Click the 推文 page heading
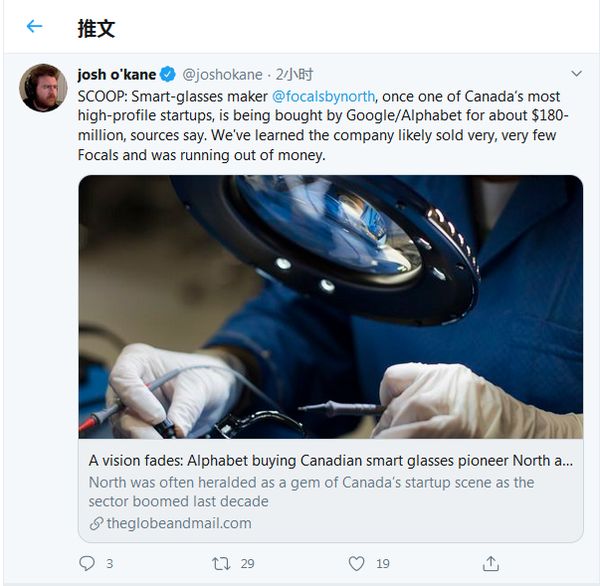Viewport: 600px width, 586px height. click(x=96, y=27)
